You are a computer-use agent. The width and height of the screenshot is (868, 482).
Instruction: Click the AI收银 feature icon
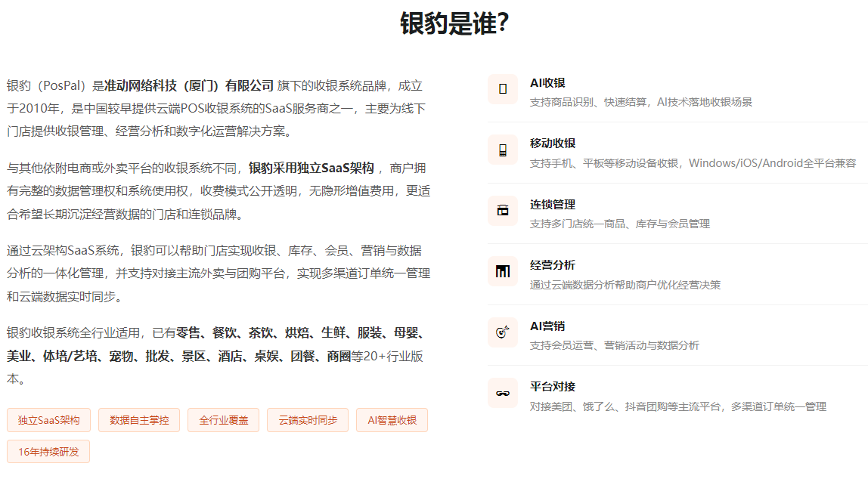point(503,89)
